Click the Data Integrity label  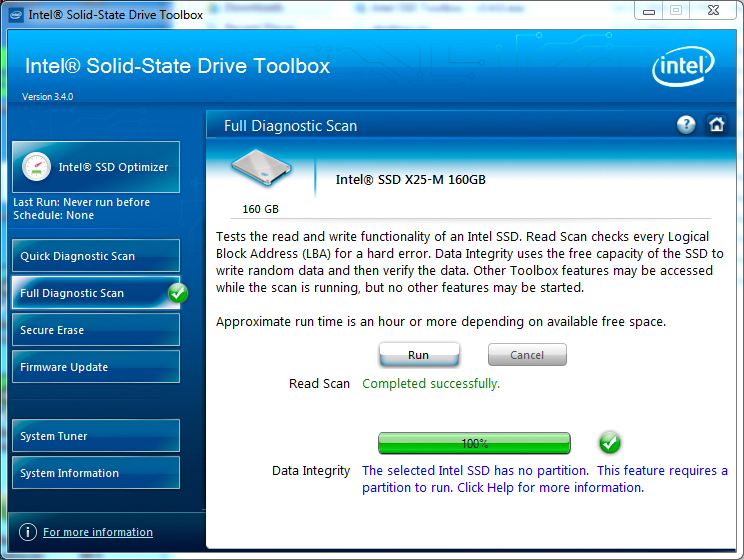click(x=311, y=471)
